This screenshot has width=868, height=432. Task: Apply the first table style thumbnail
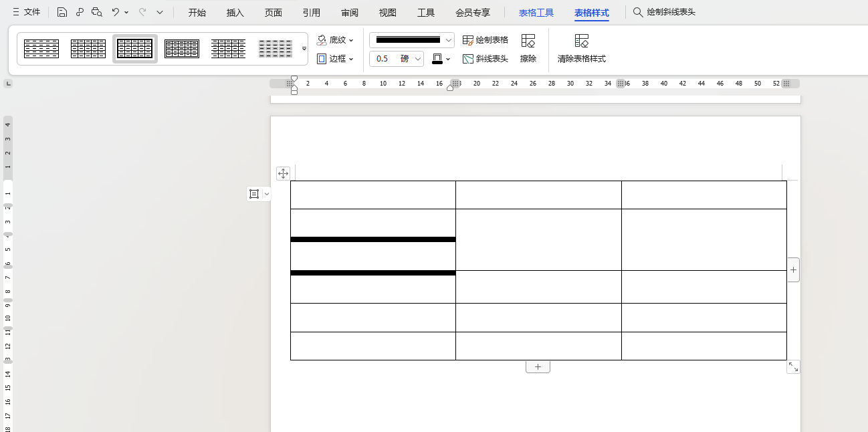pos(41,49)
